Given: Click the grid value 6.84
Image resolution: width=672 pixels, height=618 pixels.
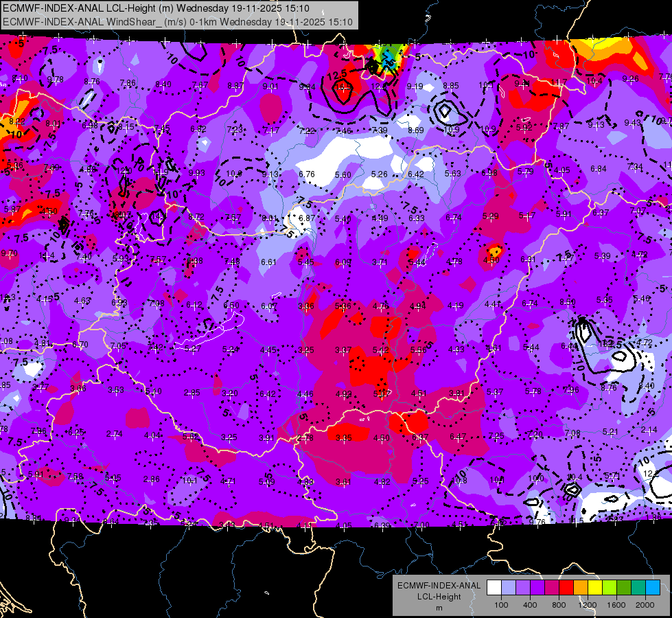Looking at the screenshot, I should coord(599,168).
